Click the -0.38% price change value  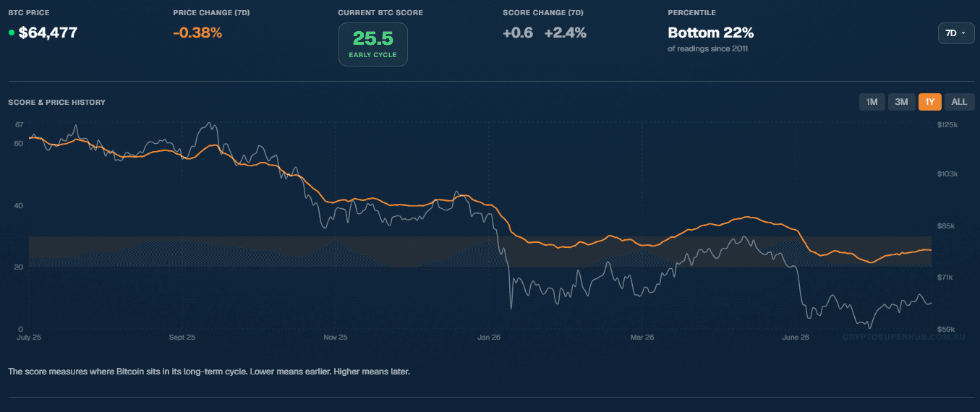pyautogui.click(x=197, y=33)
